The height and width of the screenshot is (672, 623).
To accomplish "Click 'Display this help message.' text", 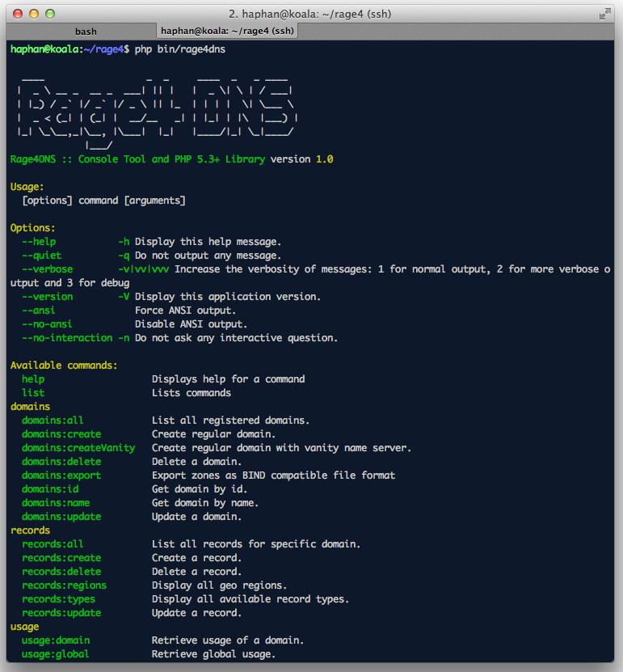I will pyautogui.click(x=208, y=242).
